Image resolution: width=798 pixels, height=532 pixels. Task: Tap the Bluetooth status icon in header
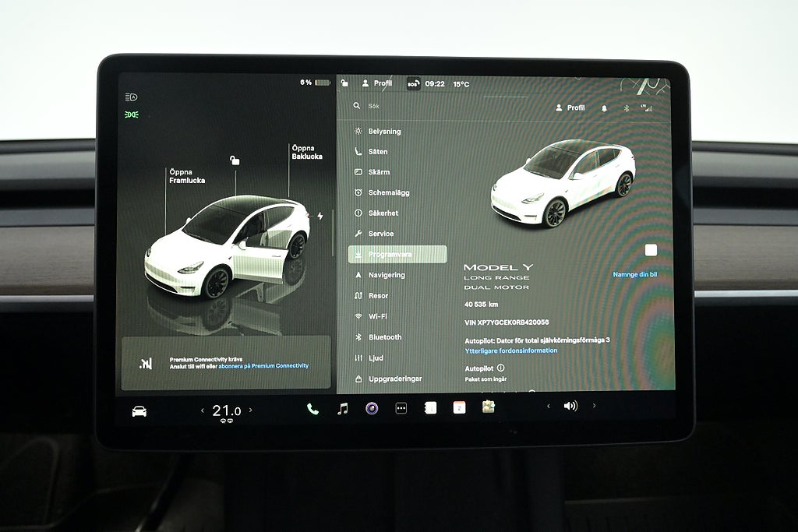[626, 108]
